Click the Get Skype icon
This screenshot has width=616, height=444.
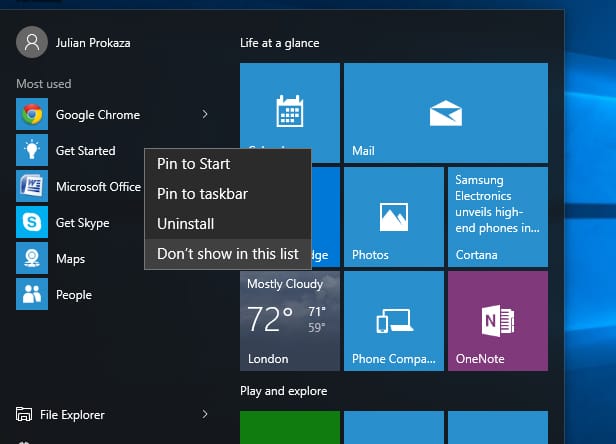32,222
